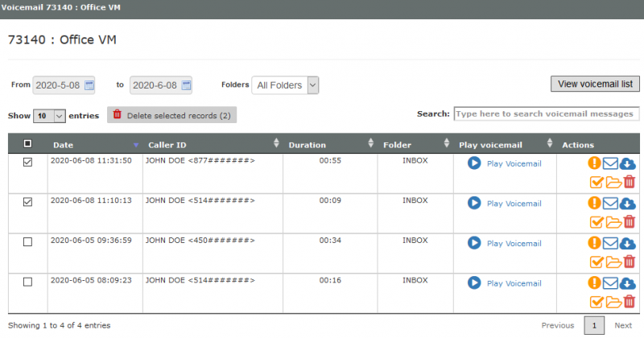Click the cloud download icon for the 08:09:23 voicemail
The image size is (644, 338).
point(628,283)
